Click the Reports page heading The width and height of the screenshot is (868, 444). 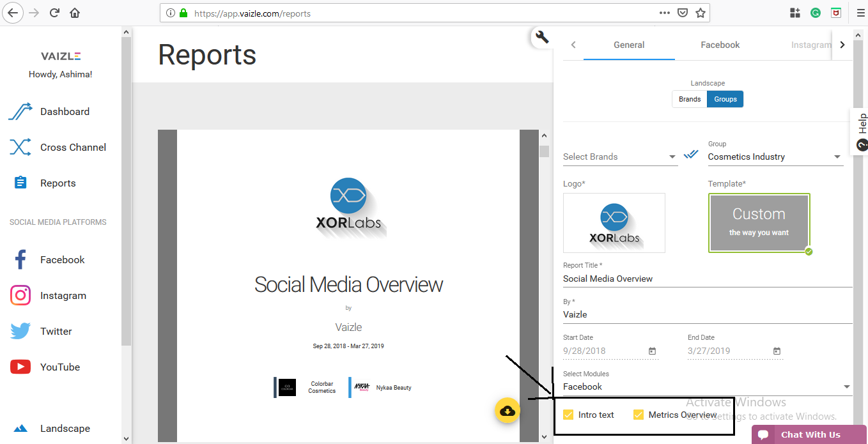[207, 55]
